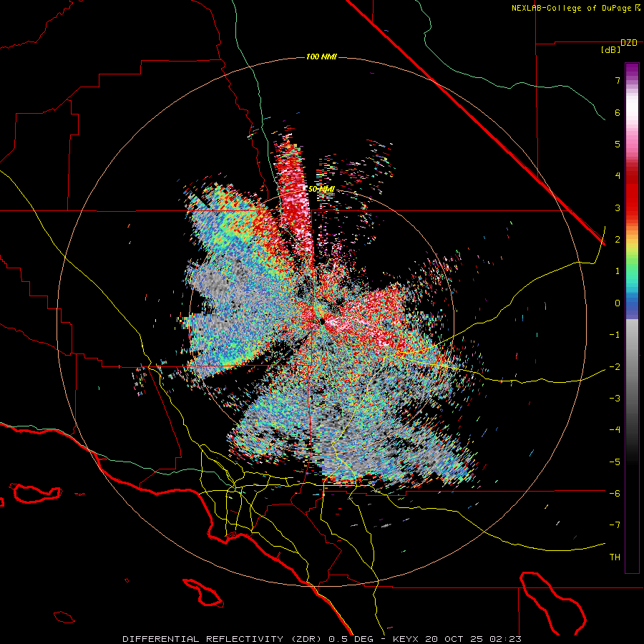Click the 7 value on color scale
Image resolution: width=644 pixels, height=644 pixels.
pos(618,80)
